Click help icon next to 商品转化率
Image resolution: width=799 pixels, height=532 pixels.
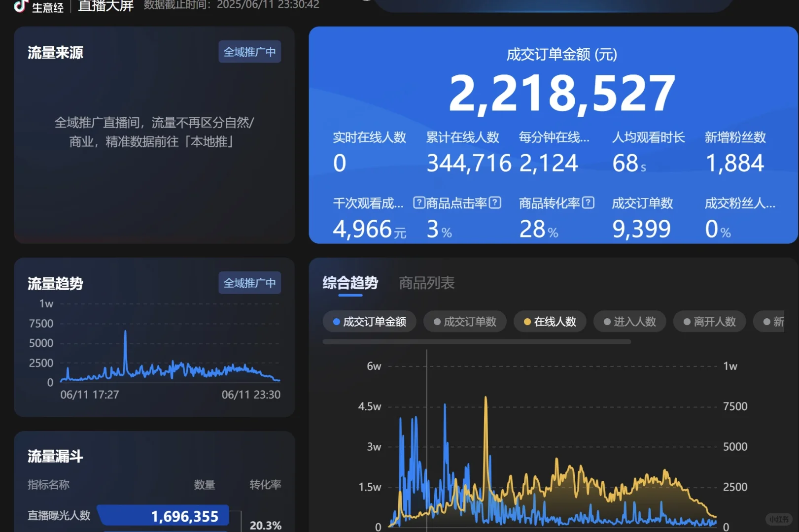click(588, 202)
